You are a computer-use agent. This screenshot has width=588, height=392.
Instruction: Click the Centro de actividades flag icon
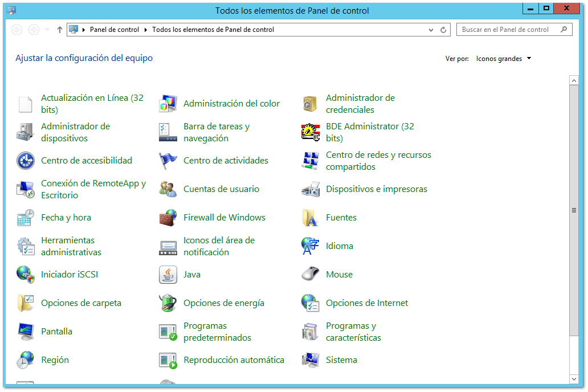coord(168,161)
